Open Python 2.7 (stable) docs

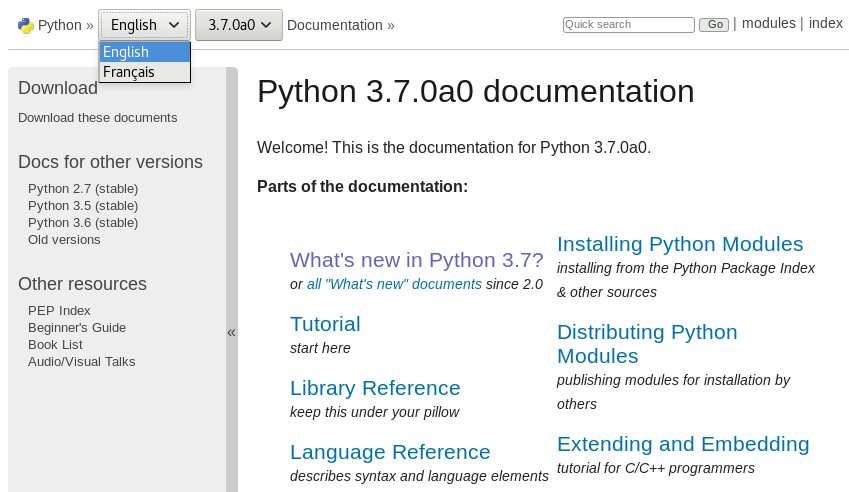tap(83, 188)
